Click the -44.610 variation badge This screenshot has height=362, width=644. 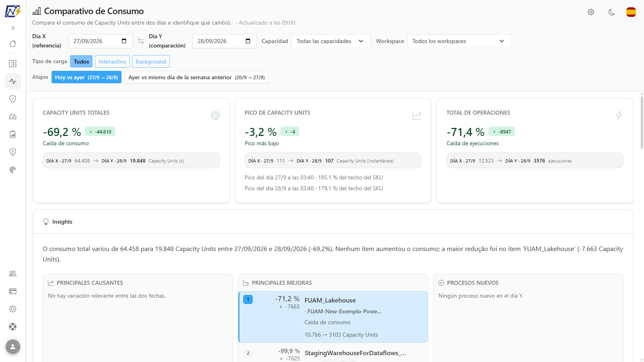100,132
